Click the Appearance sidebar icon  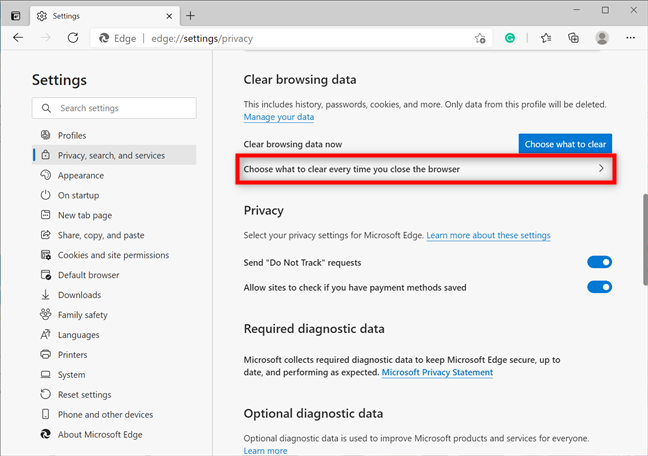coord(45,175)
